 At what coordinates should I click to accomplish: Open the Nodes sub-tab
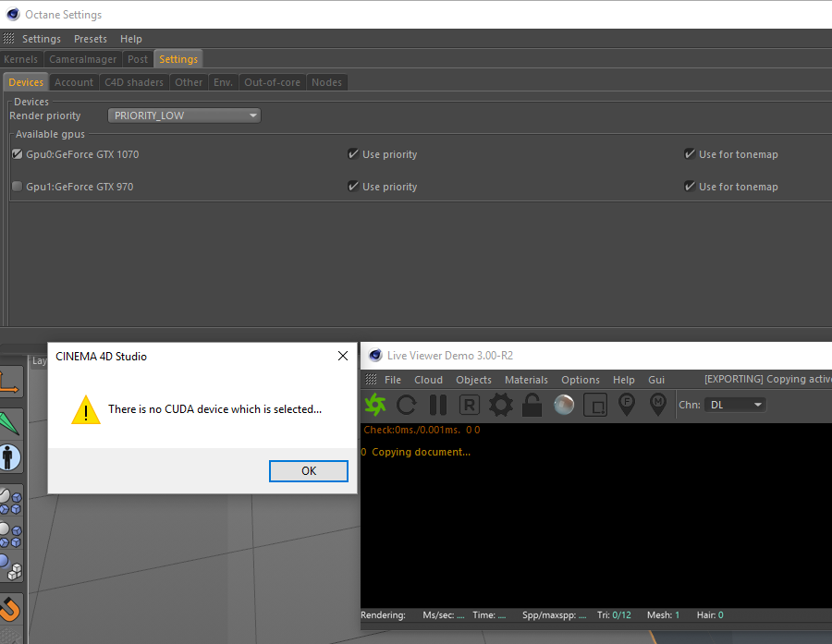[327, 82]
